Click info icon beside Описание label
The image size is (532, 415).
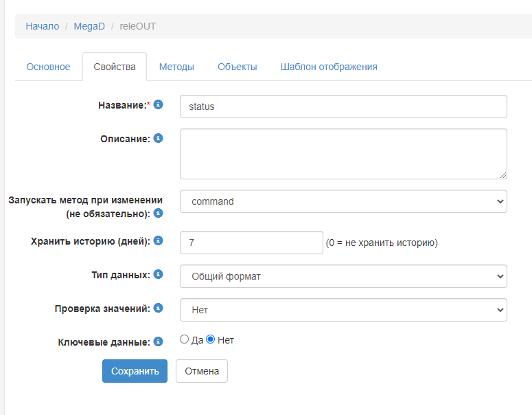[x=158, y=138]
